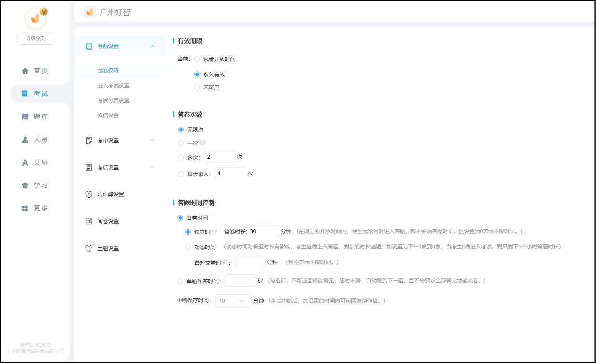Click the 阅卷设置 grading settings icon
This screenshot has width=596, height=364.
pyautogui.click(x=88, y=221)
